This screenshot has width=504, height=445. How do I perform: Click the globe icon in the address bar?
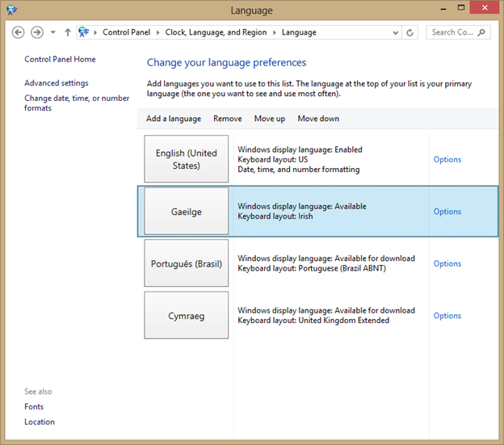click(x=83, y=32)
